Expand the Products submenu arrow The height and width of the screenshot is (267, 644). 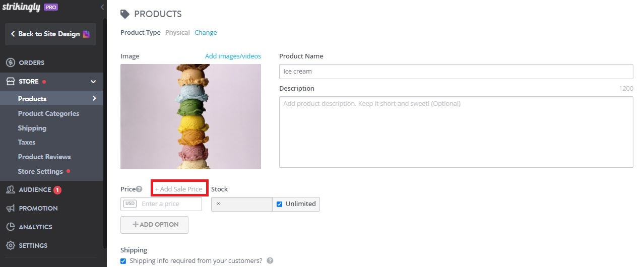[94, 98]
